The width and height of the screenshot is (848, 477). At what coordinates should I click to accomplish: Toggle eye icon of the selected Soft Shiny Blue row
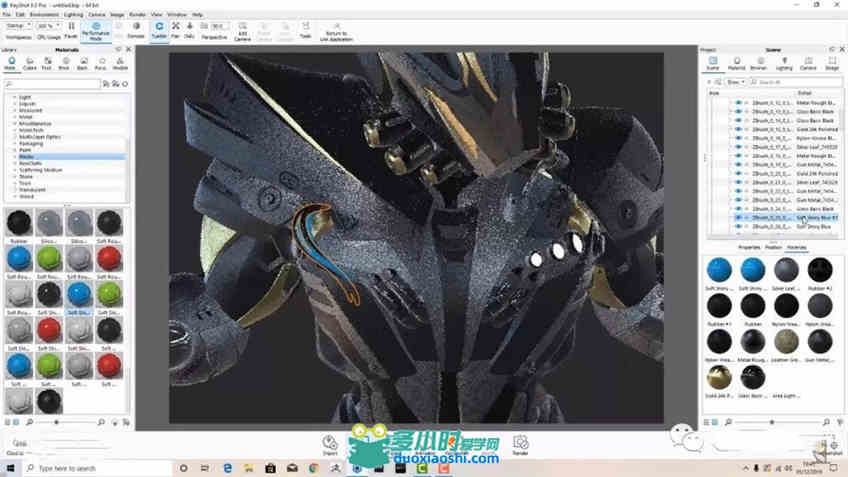coord(738,218)
